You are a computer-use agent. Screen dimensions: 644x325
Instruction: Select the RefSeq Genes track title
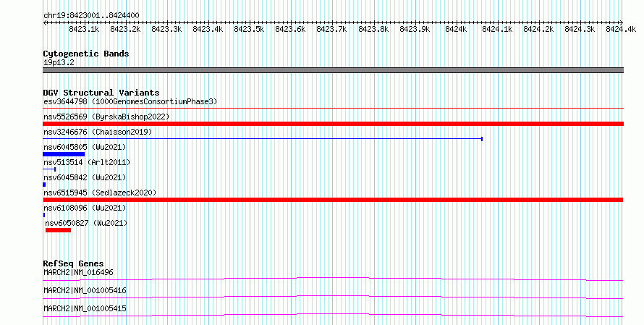click(74, 263)
